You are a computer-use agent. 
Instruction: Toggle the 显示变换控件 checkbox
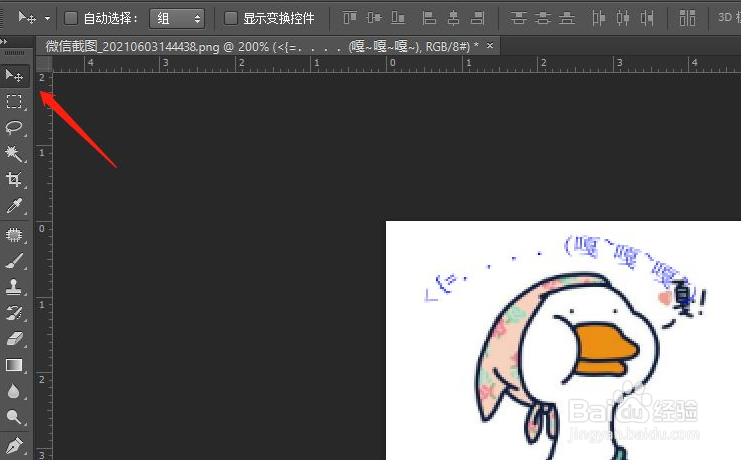[231, 18]
